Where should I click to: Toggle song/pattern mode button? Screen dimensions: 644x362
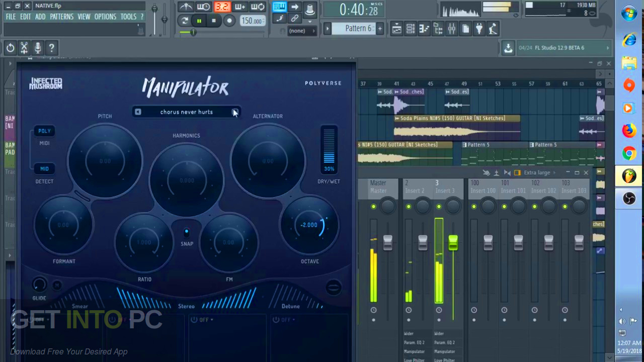pyautogui.click(x=185, y=21)
